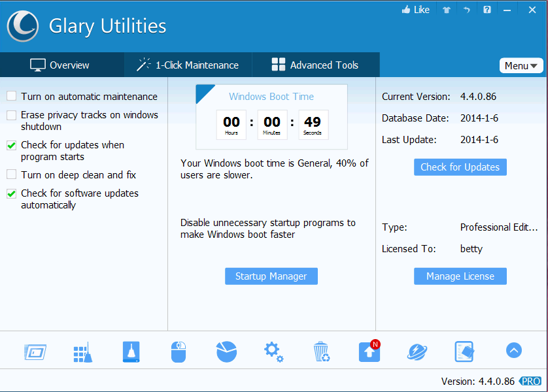Launch the pie chart disk analyzer icon
548x392 pixels.
(226, 352)
